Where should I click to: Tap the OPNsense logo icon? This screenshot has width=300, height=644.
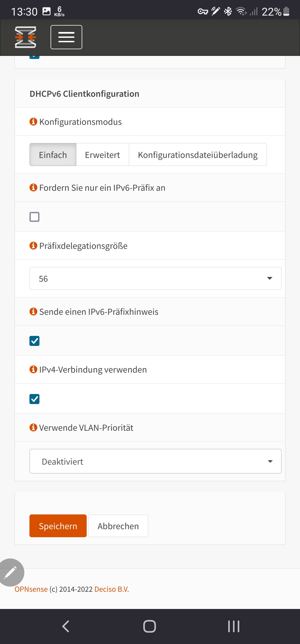tap(26, 37)
